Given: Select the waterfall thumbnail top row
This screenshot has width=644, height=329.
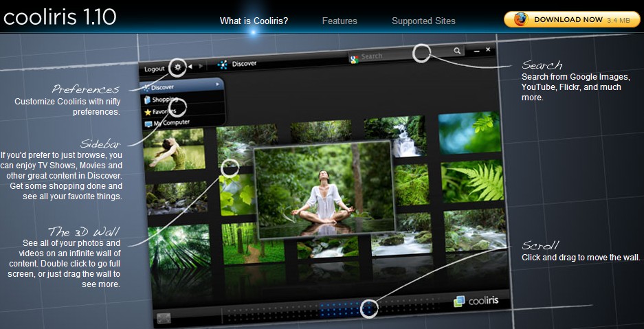Looking at the screenshot, I should click(395, 136).
